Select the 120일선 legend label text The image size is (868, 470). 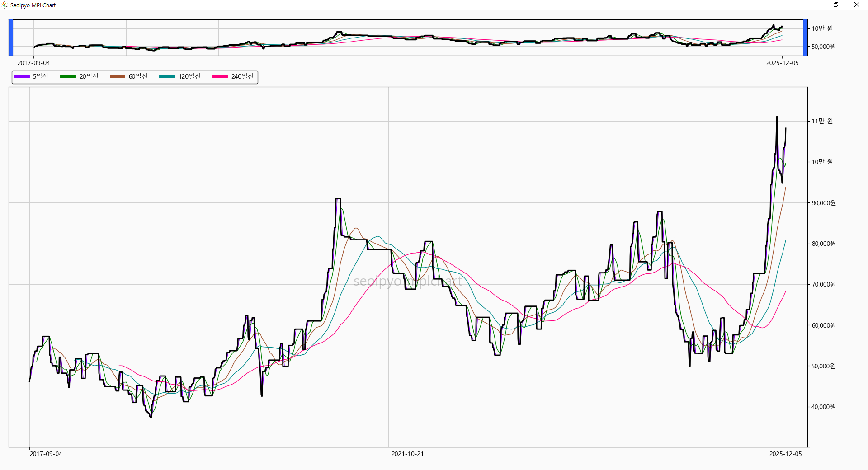tap(189, 77)
